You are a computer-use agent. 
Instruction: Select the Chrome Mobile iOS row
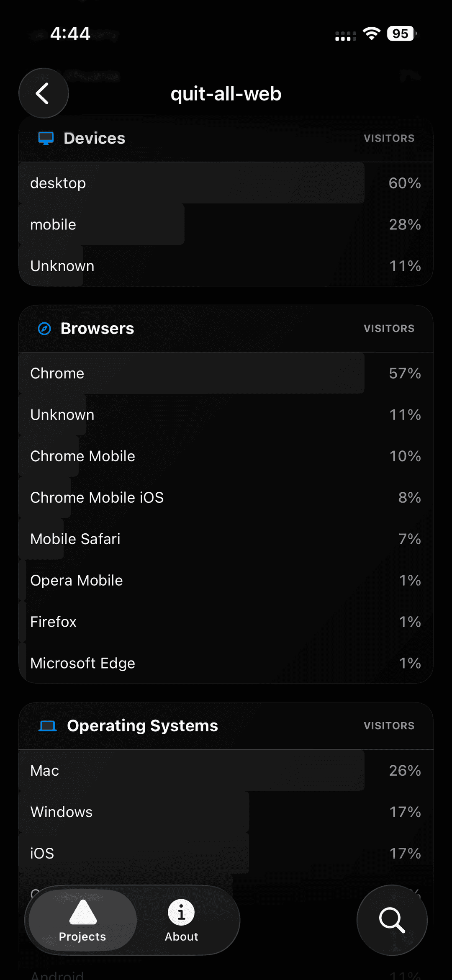tap(226, 497)
